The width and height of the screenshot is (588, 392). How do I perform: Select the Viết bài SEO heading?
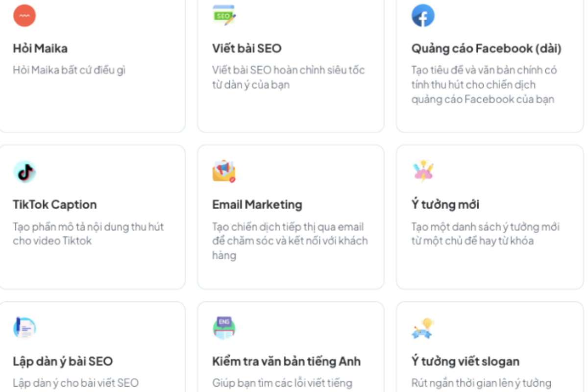pos(246,49)
